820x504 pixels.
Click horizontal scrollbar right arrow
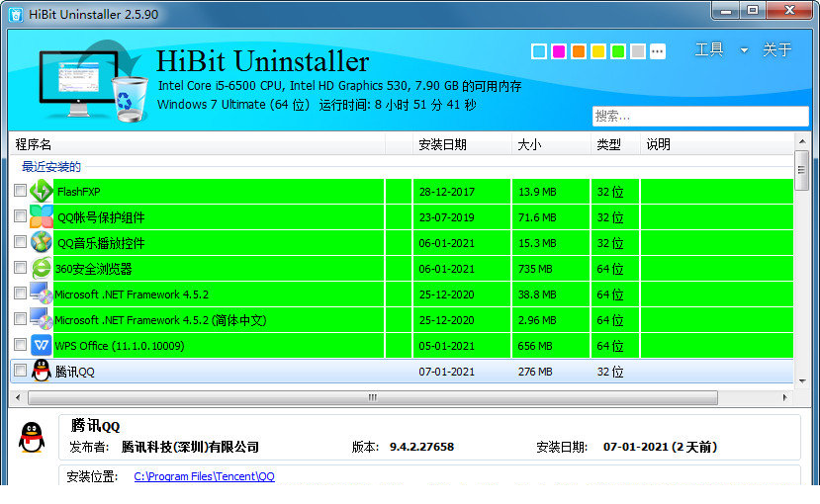pos(784,397)
